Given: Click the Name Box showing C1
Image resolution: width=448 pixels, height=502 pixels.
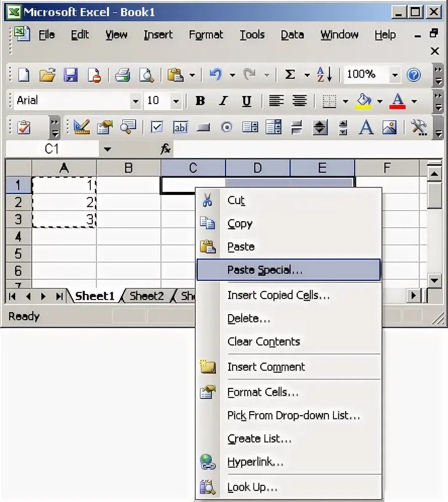Looking at the screenshot, I should tap(52, 149).
